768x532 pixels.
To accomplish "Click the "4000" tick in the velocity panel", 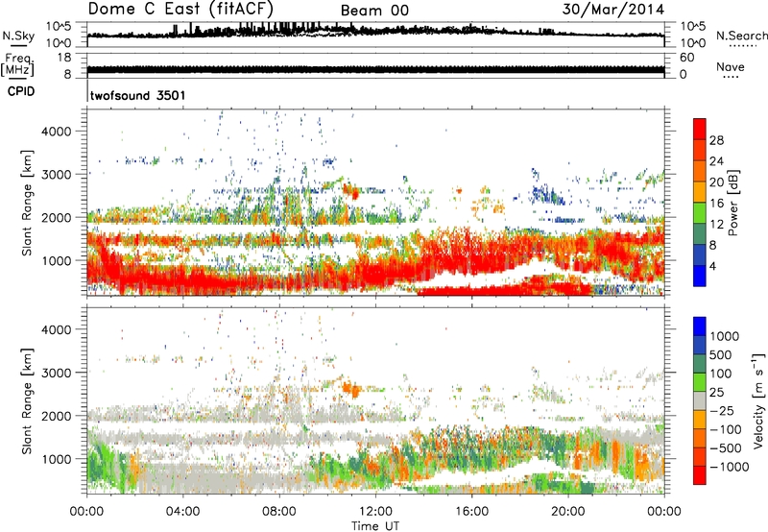I will coord(56,329).
